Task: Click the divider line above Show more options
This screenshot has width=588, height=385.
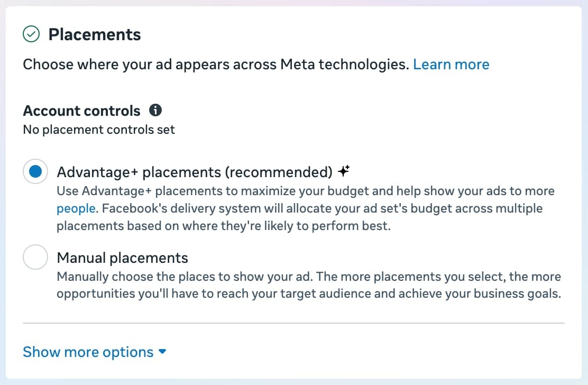Action: (x=293, y=323)
